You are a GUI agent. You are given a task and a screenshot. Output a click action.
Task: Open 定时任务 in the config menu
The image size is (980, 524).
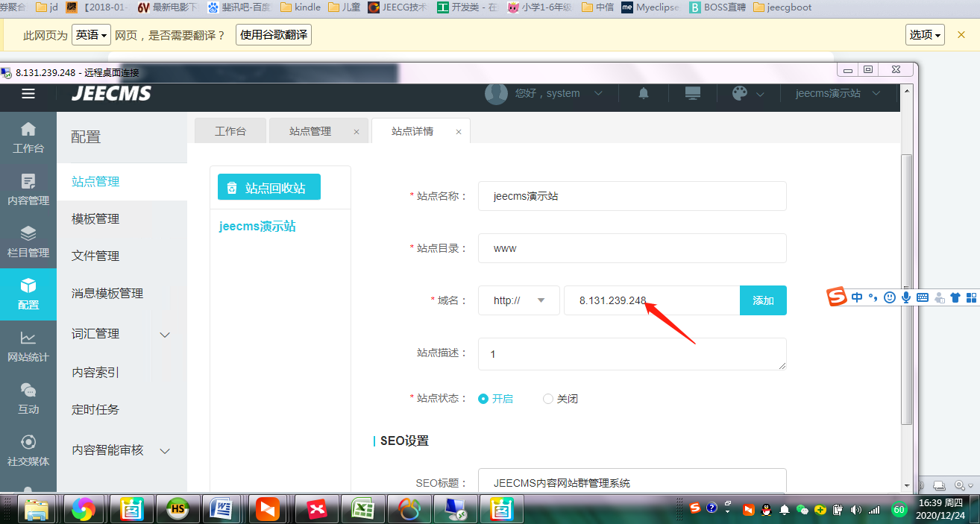pos(95,409)
